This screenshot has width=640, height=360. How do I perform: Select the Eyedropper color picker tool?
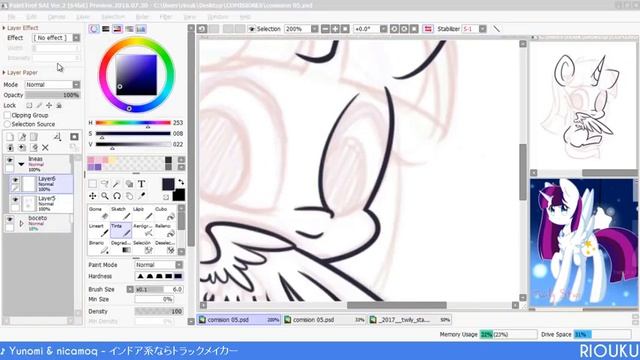(141, 196)
